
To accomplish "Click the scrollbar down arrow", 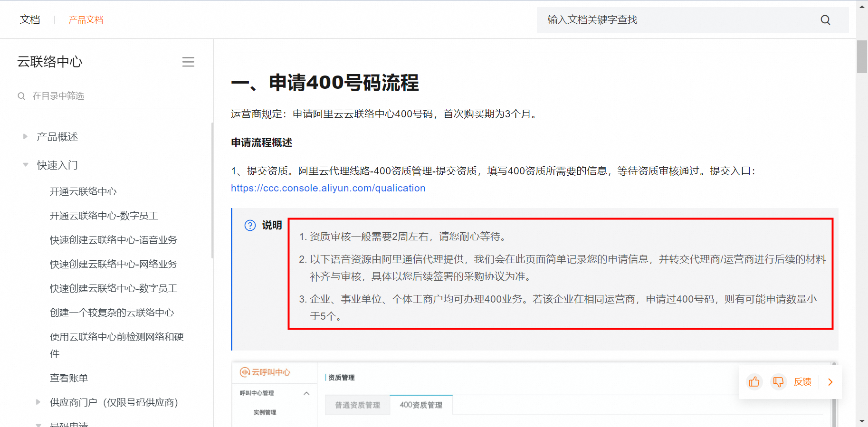I will coord(862,421).
